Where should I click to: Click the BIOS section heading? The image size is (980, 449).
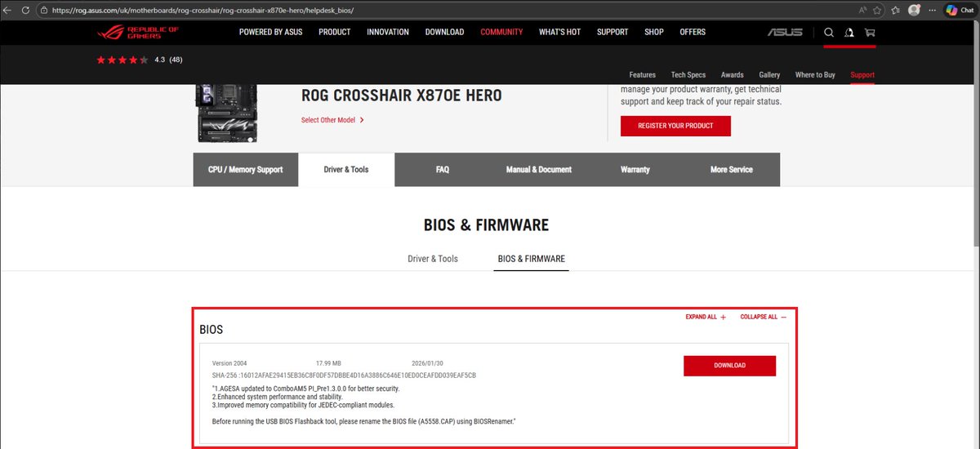[212, 330]
